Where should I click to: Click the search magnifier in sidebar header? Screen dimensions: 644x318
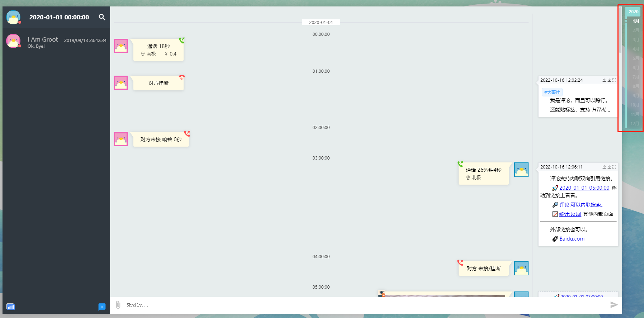click(x=102, y=17)
